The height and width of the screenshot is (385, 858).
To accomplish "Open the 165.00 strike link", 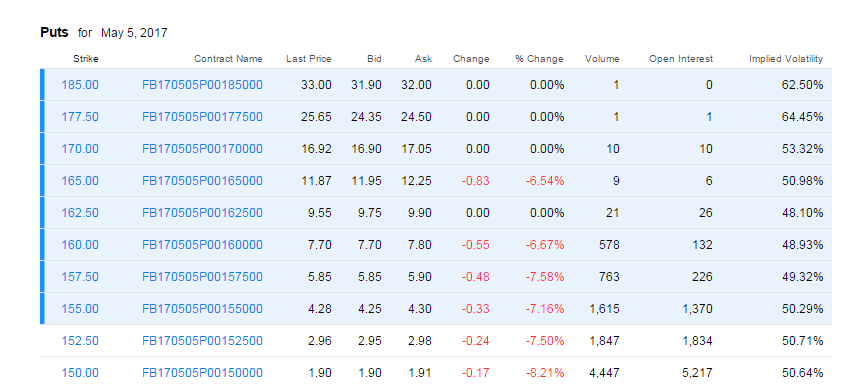I will tap(80, 181).
